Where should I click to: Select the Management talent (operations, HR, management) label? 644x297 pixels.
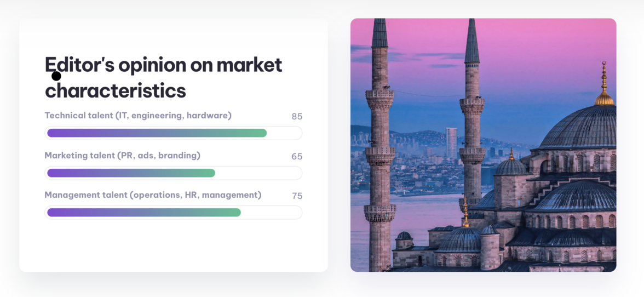153,195
